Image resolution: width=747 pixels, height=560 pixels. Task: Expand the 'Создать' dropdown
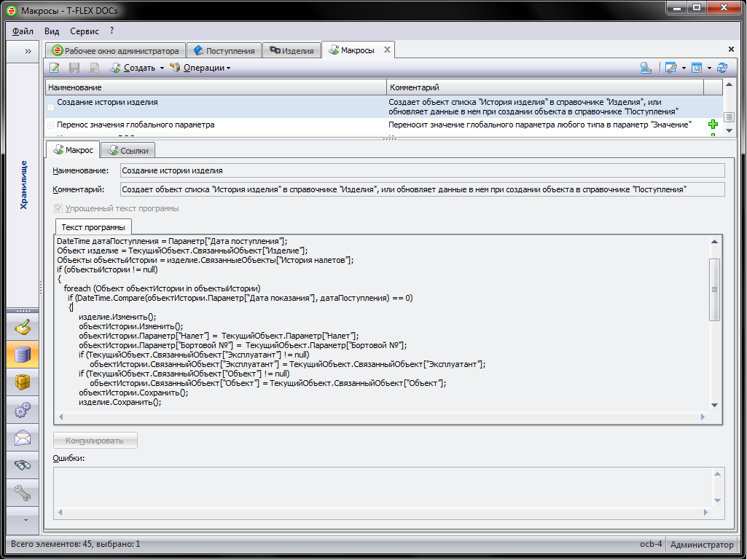coord(138,68)
